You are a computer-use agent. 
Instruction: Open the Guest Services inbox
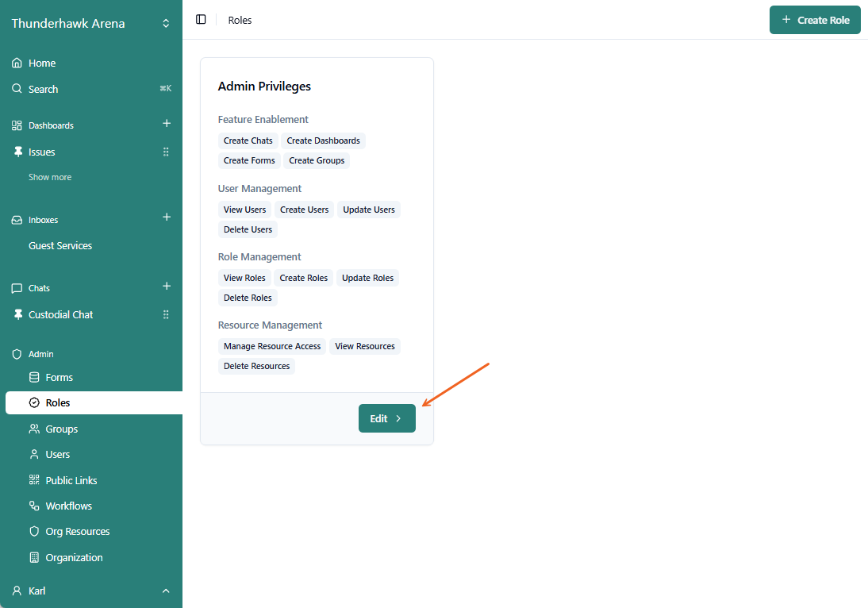[60, 246]
